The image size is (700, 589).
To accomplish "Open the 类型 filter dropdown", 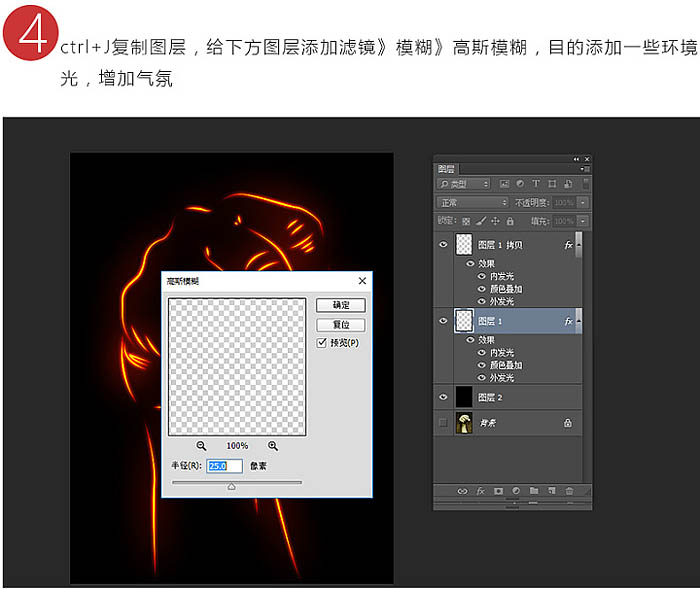I will click(463, 184).
